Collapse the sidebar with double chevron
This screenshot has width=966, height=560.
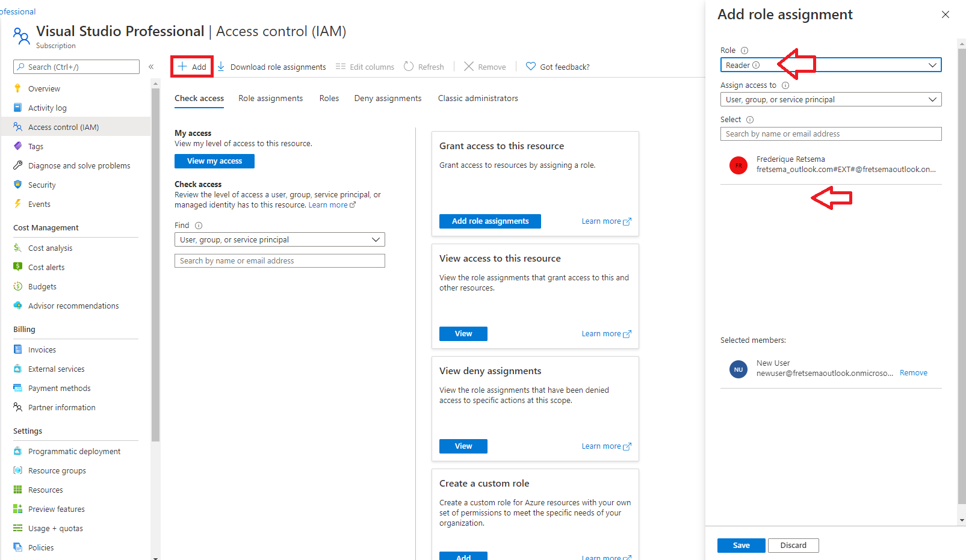point(151,67)
